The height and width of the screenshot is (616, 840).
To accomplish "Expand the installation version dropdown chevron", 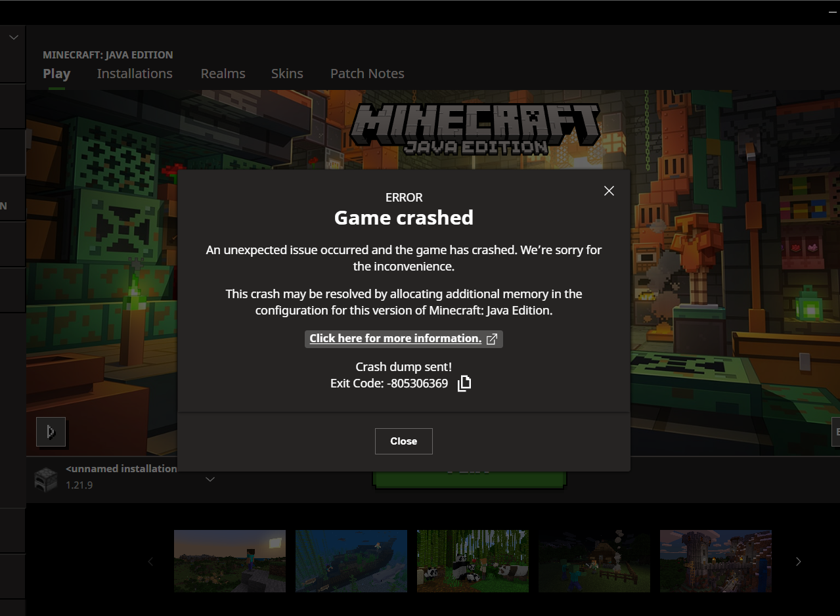I will pyautogui.click(x=210, y=479).
